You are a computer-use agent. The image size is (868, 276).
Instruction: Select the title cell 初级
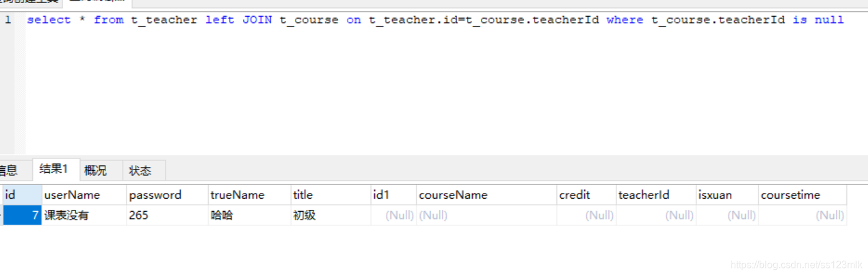[x=331, y=215]
